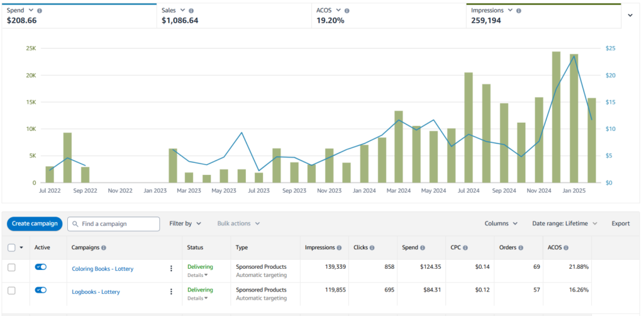Click info icon next to Orders column header
This screenshot has width=644, height=316.
[x=520, y=248]
